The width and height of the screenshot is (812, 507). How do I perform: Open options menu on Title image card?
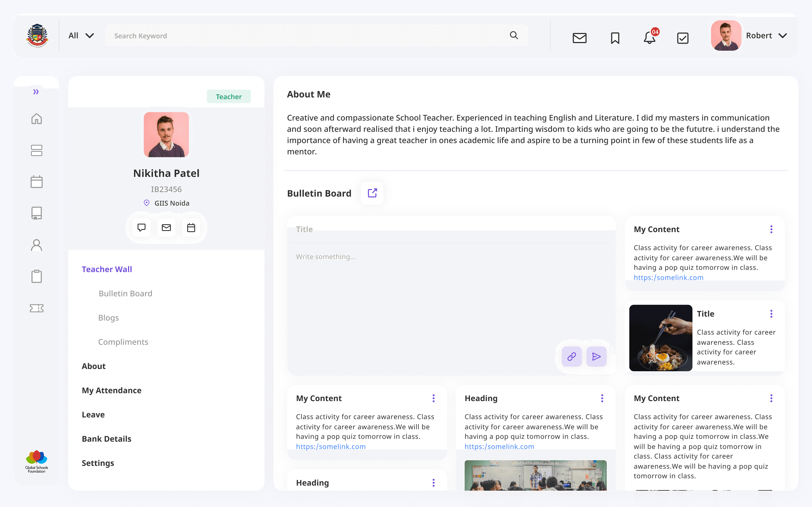[771, 314]
